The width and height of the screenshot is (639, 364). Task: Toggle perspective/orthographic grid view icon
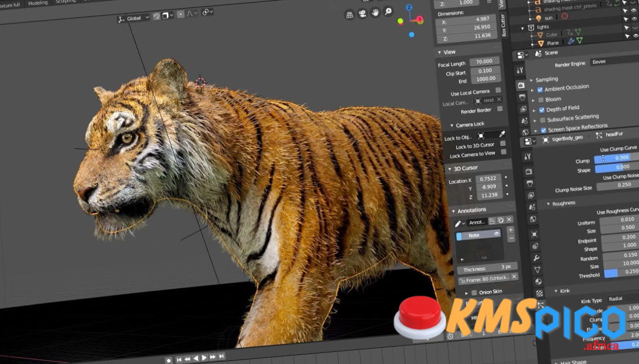pyautogui.click(x=350, y=15)
